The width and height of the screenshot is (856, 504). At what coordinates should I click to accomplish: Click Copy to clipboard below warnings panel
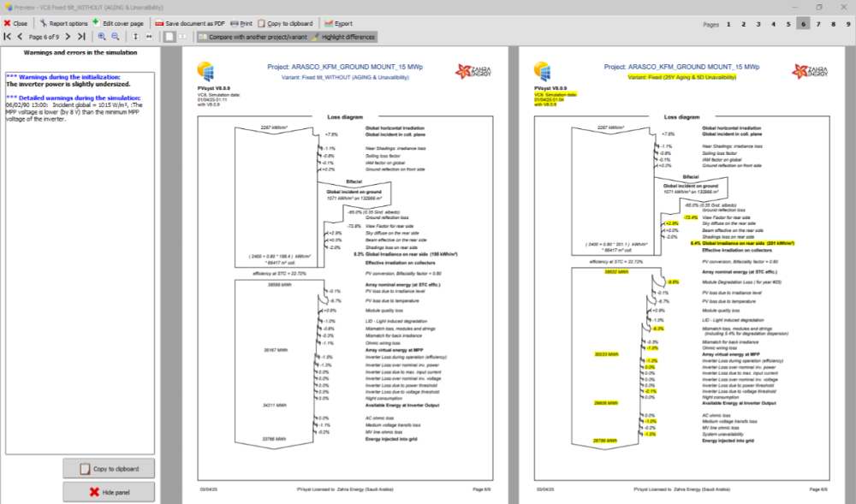[108, 469]
